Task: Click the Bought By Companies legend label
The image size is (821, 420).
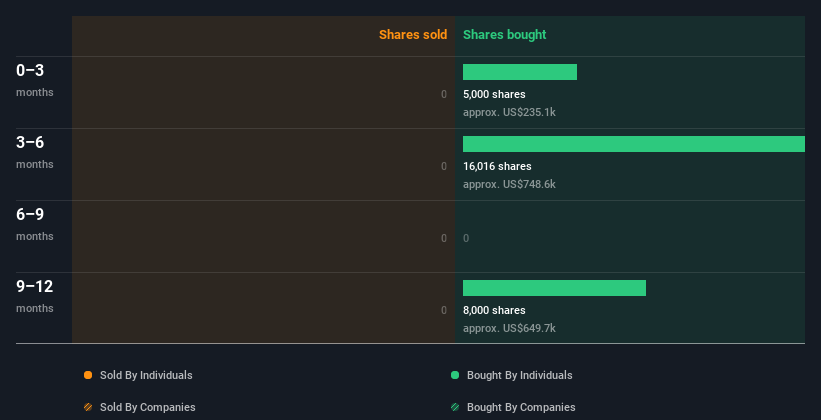Action: [521, 407]
